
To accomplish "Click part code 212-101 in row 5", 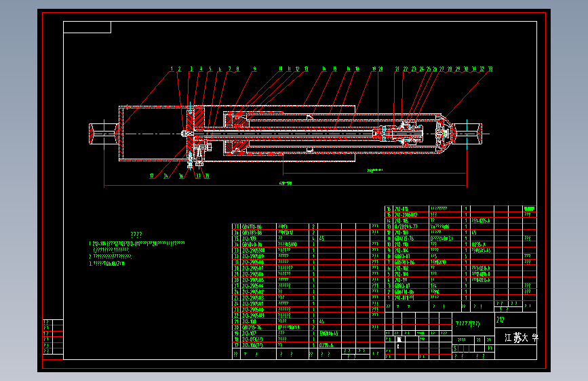I will (401, 274).
